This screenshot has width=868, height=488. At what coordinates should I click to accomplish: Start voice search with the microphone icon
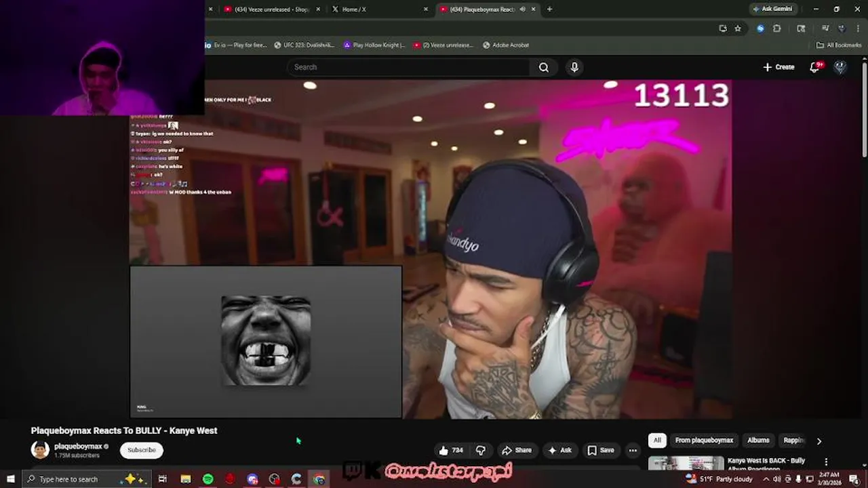[574, 67]
